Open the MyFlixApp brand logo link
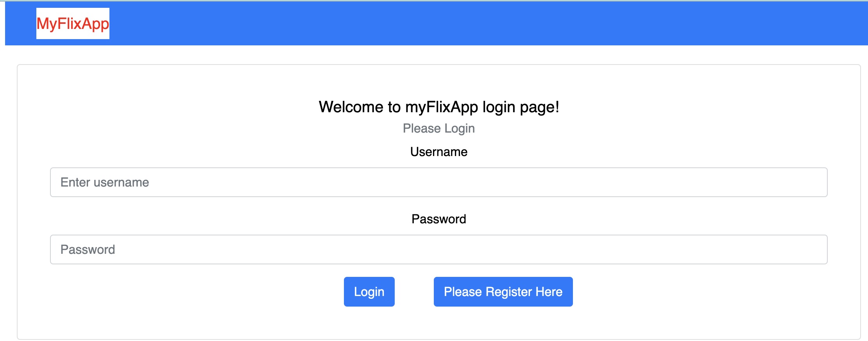 [73, 23]
